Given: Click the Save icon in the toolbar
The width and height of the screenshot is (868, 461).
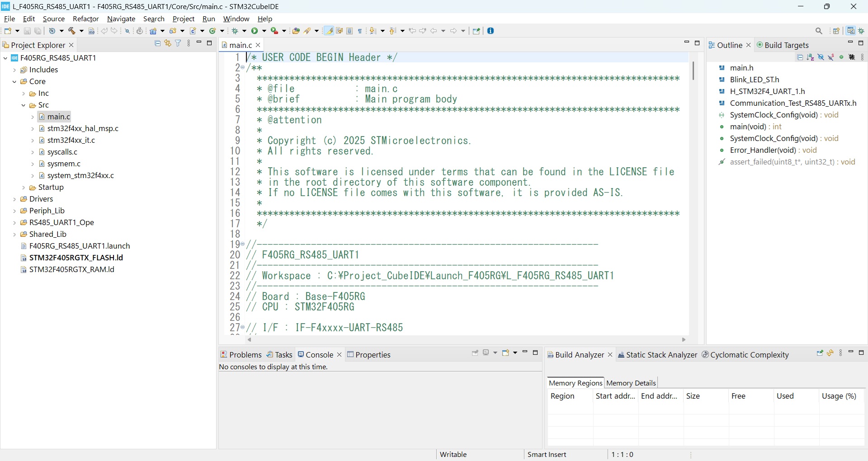Looking at the screenshot, I should point(27,31).
